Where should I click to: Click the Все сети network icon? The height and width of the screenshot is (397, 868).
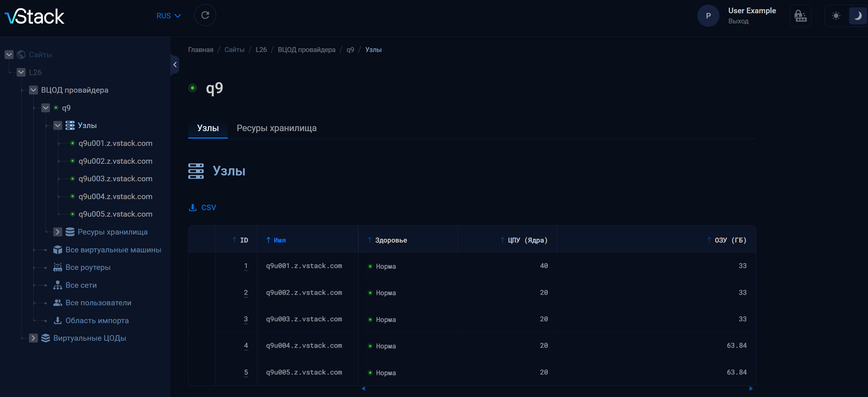coord(58,285)
